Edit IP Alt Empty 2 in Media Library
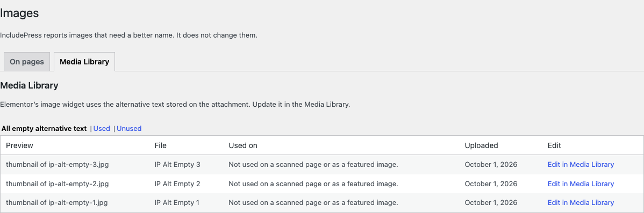Image resolution: width=644 pixels, height=213 pixels. click(581, 184)
